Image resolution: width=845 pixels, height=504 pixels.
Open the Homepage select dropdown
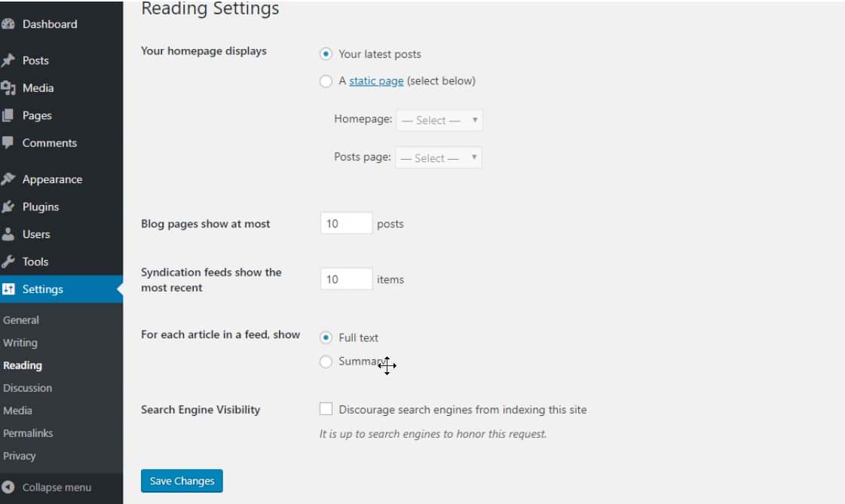click(439, 119)
